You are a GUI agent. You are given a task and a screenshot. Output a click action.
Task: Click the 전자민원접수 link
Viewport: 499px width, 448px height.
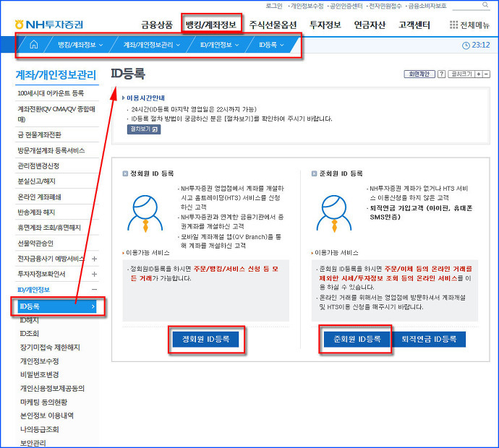tap(385, 6)
